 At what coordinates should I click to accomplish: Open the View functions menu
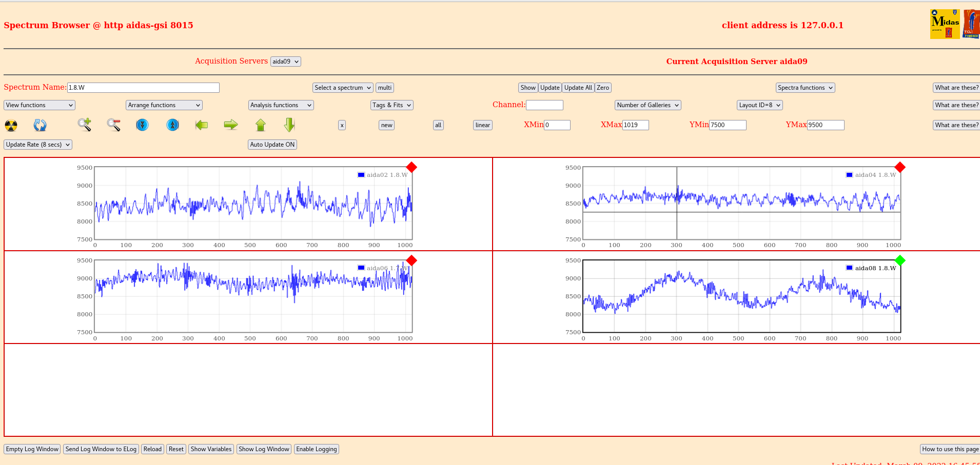(40, 105)
